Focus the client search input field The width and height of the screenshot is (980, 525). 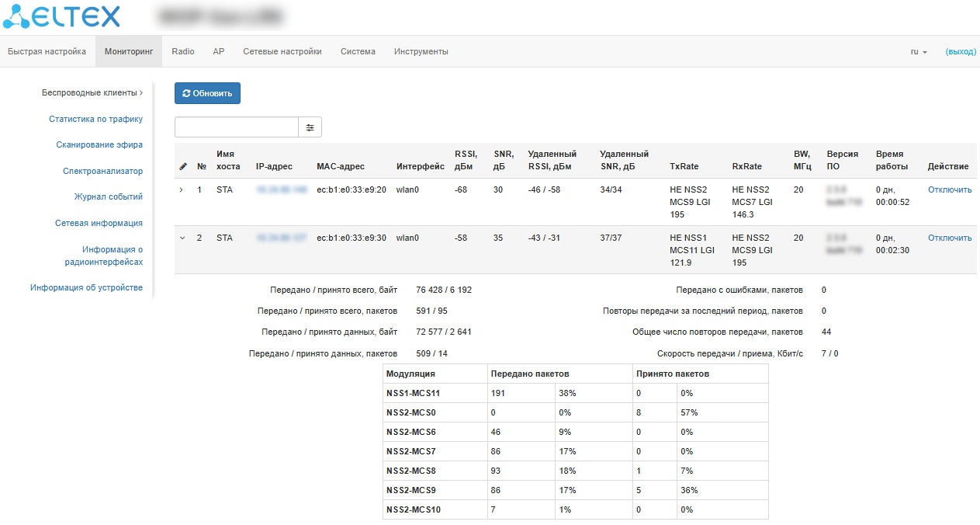tap(237, 127)
